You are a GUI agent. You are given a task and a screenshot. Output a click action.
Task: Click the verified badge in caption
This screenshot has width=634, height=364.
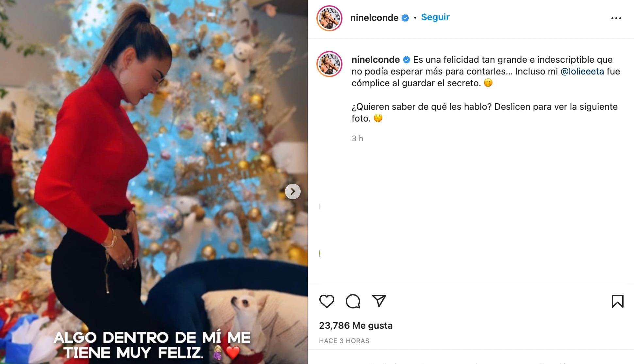coord(407,60)
